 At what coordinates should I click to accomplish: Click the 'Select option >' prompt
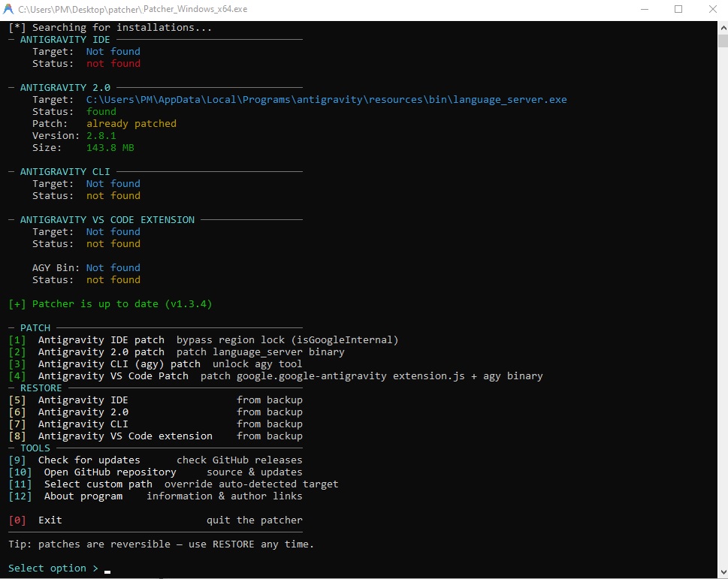53,568
